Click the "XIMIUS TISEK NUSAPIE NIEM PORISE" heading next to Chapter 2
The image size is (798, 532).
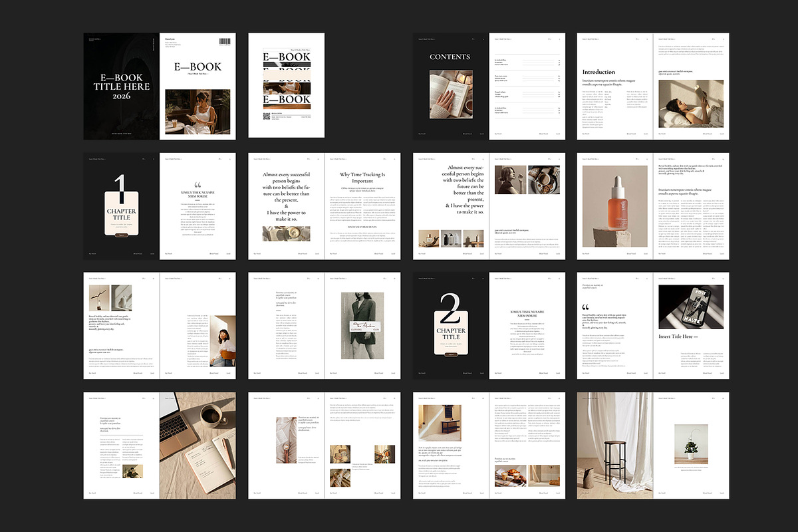click(527, 314)
